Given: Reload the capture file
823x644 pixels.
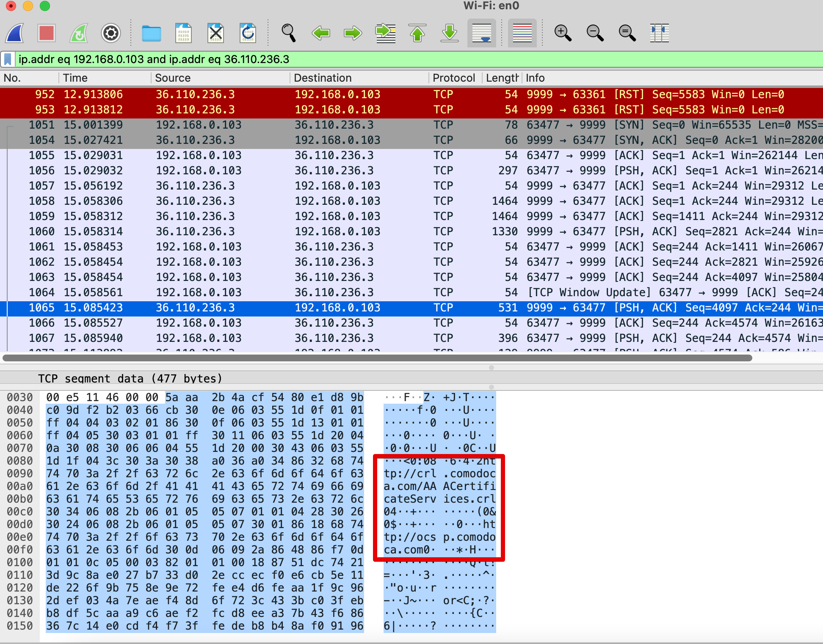Looking at the screenshot, I should tap(248, 33).
